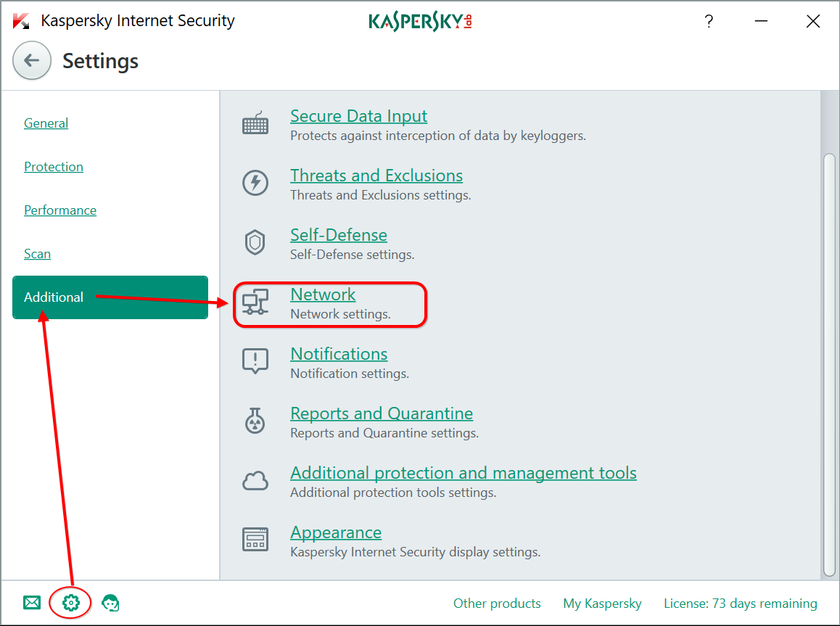Click the help question mark icon
This screenshot has width=840, height=626.
click(x=709, y=21)
